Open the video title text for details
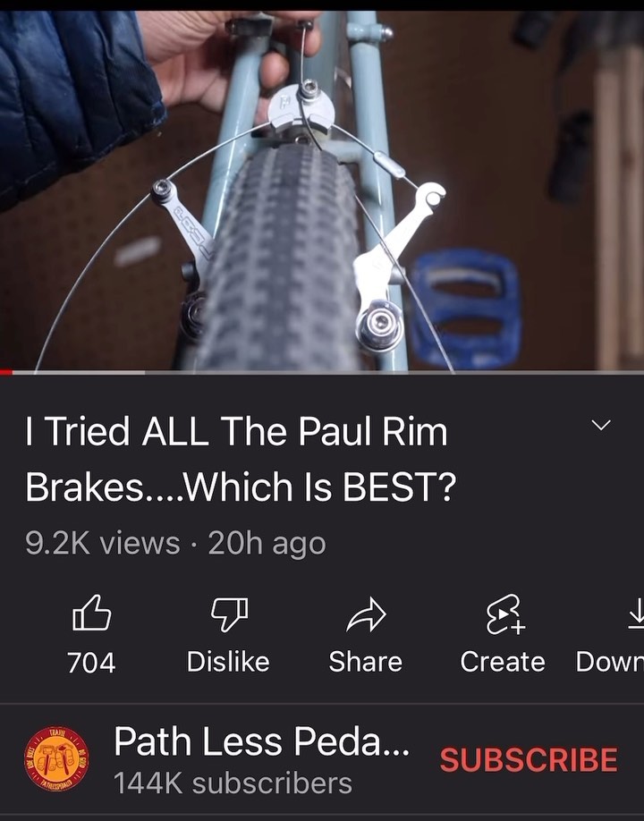This screenshot has width=644, height=821. tap(241, 459)
